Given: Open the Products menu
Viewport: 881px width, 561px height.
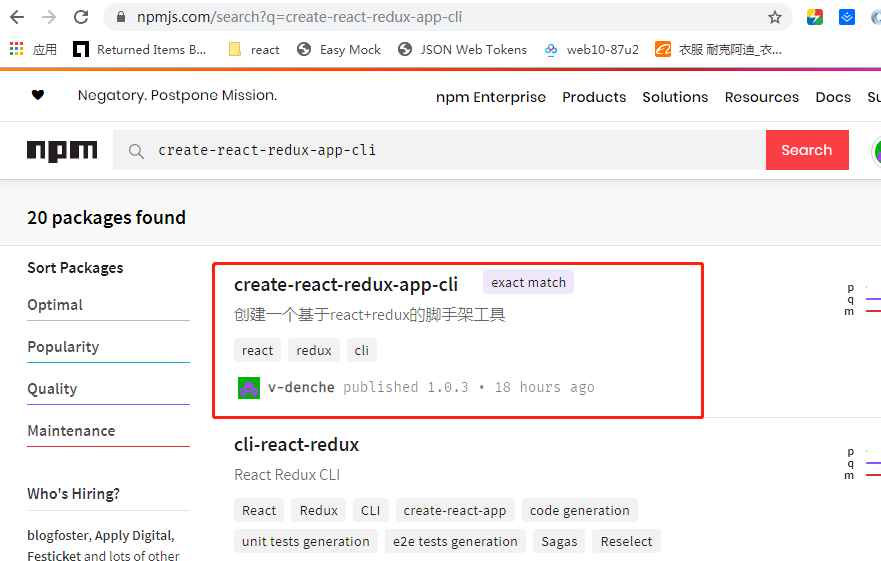Looking at the screenshot, I should tap(594, 97).
